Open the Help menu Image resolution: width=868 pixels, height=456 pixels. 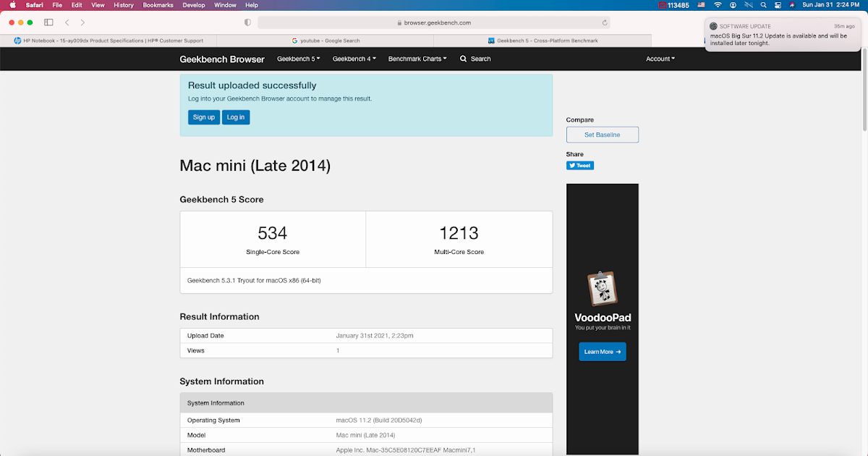pos(252,5)
